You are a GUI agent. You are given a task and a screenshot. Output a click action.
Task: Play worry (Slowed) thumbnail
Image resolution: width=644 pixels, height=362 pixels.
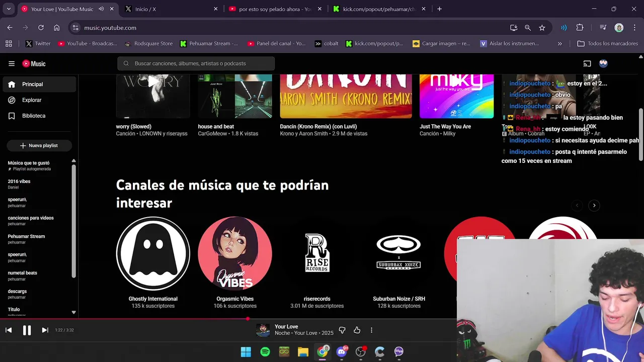click(x=153, y=96)
